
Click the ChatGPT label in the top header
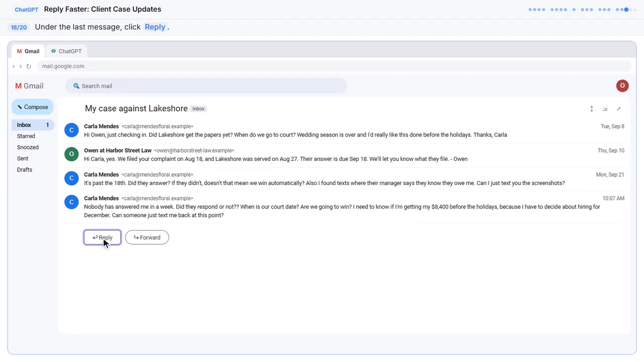27,10
